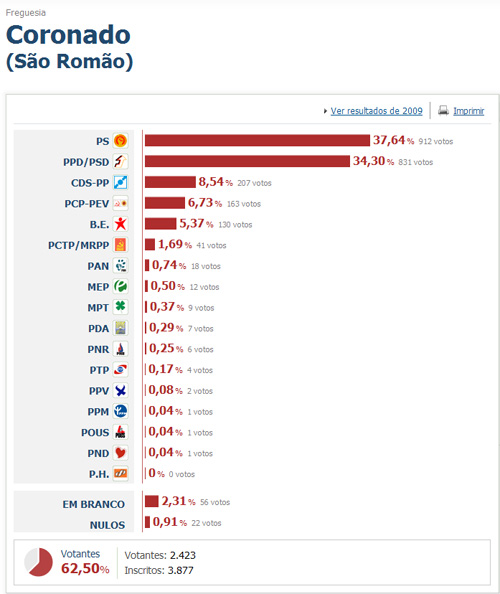
Task: Click the PPV blue butterfly logo
Action: click(120, 391)
